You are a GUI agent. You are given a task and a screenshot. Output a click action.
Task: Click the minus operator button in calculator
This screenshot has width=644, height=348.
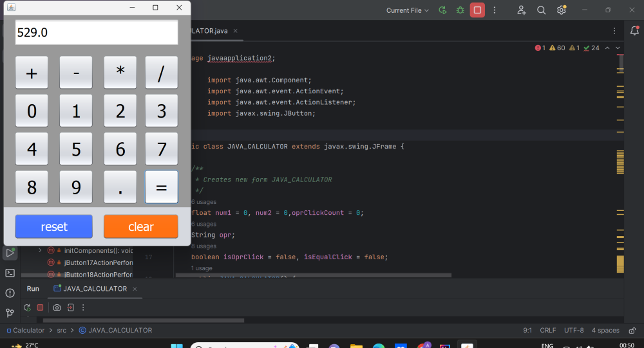(76, 73)
